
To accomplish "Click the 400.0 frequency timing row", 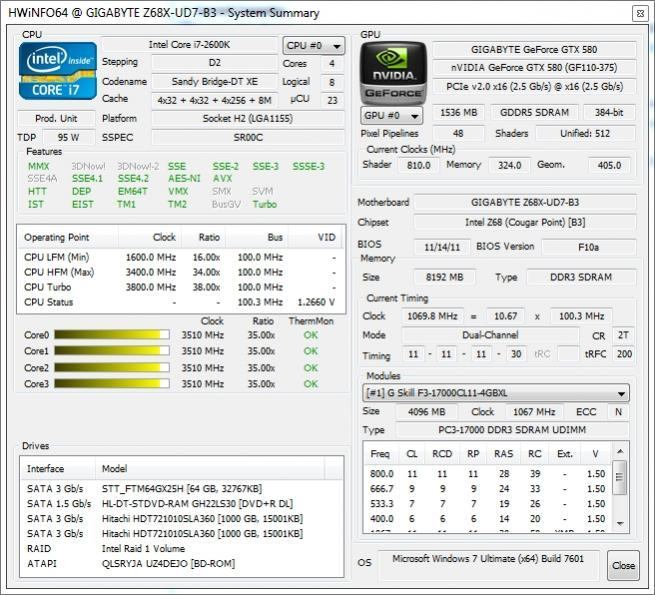I will click(488, 519).
